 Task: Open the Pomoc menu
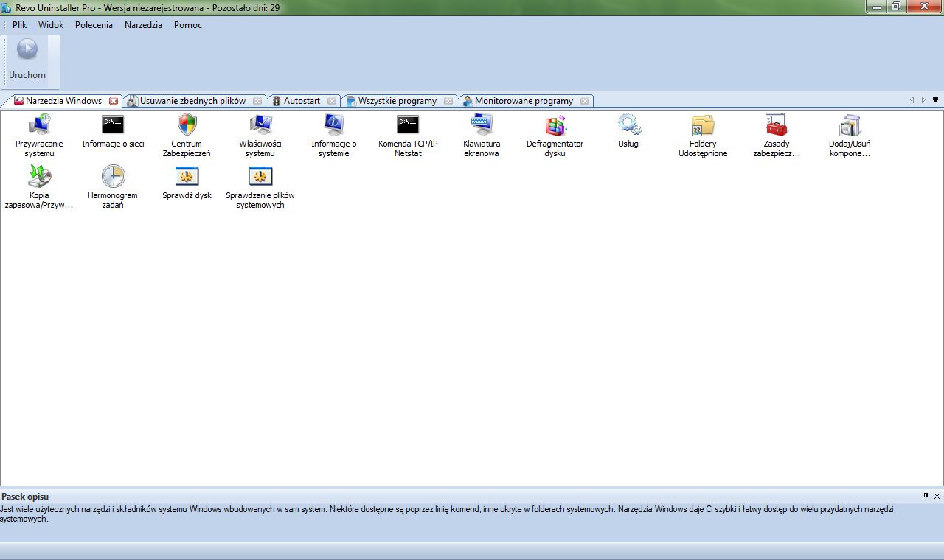click(x=188, y=25)
